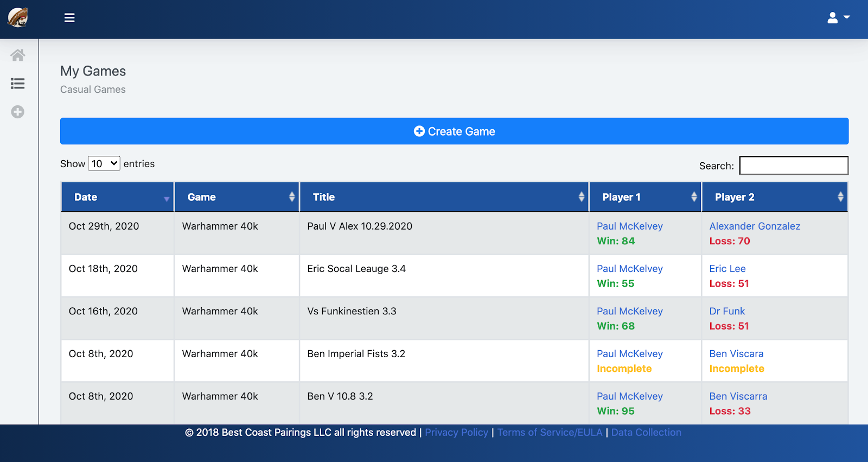Screen dimensions: 868x462
Task: Open Eric Lee player link
Action: (727, 269)
